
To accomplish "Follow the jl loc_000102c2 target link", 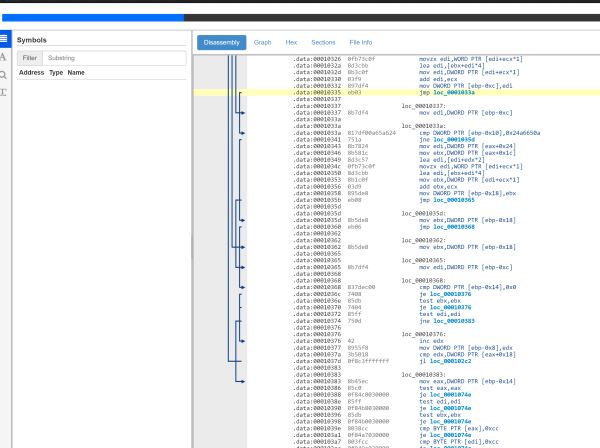I will [x=453, y=360].
